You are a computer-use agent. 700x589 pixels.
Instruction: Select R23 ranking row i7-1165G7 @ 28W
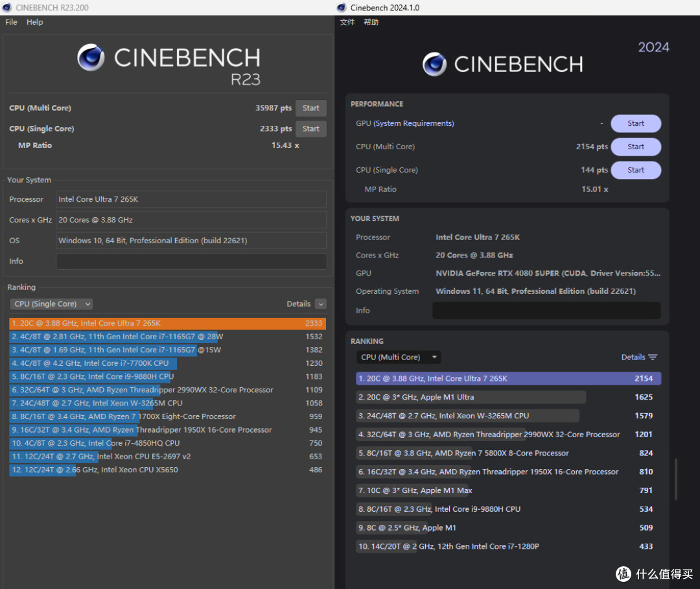[167, 337]
